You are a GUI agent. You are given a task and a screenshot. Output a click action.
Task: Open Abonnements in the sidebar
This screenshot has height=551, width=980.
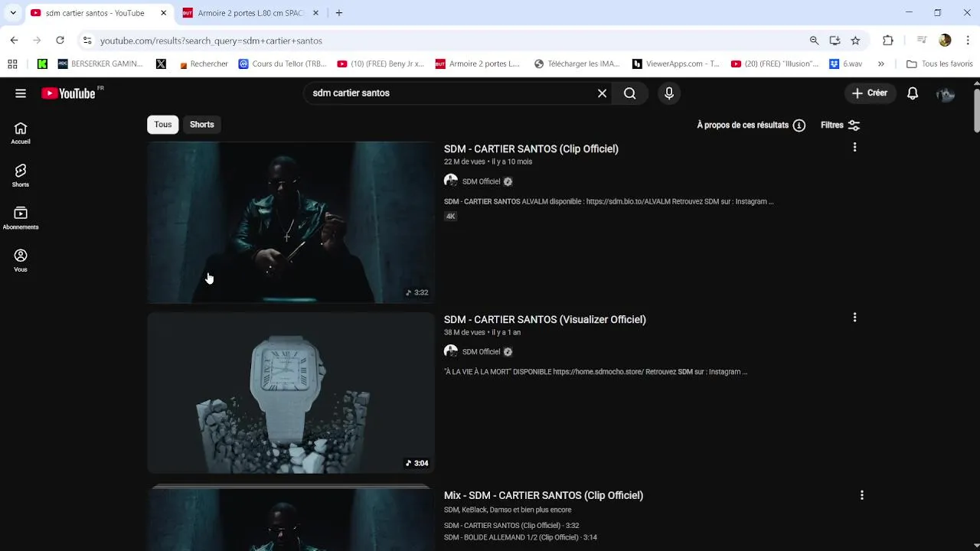pyautogui.click(x=21, y=218)
